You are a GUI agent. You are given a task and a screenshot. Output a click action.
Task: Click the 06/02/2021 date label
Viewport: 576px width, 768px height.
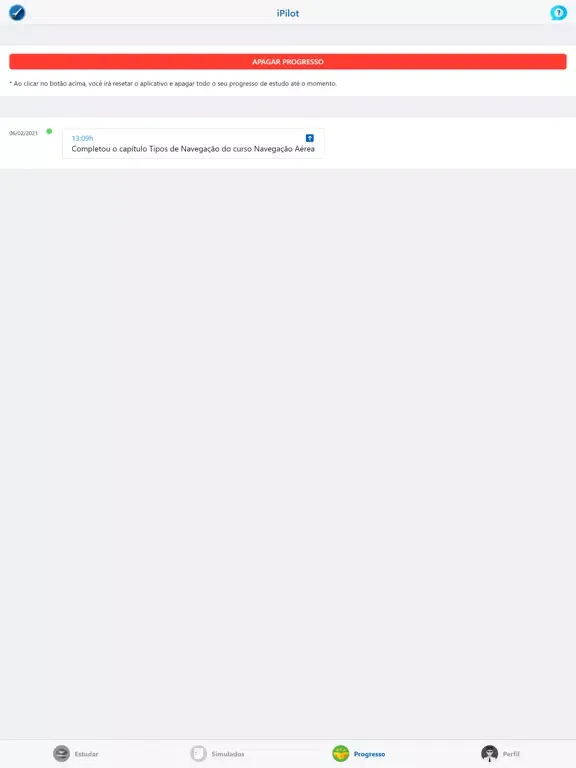pyautogui.click(x=24, y=133)
